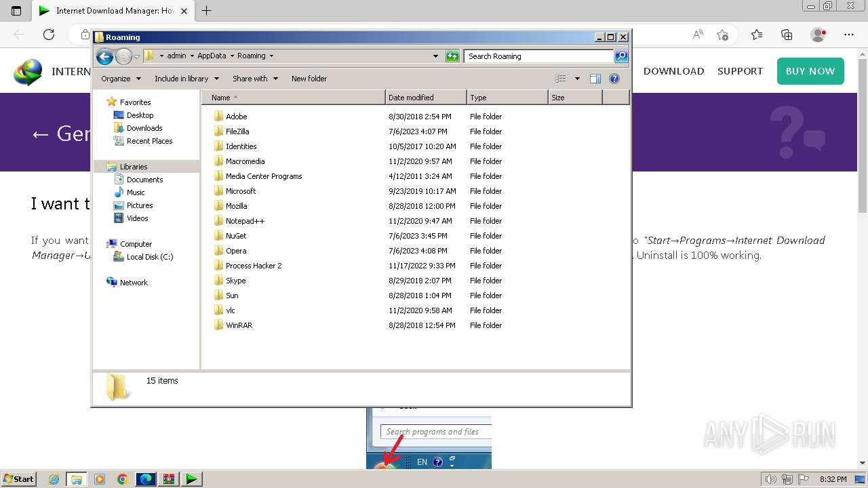Open Edge Collections icon
The height and width of the screenshot is (488, 868).
pos(787,35)
